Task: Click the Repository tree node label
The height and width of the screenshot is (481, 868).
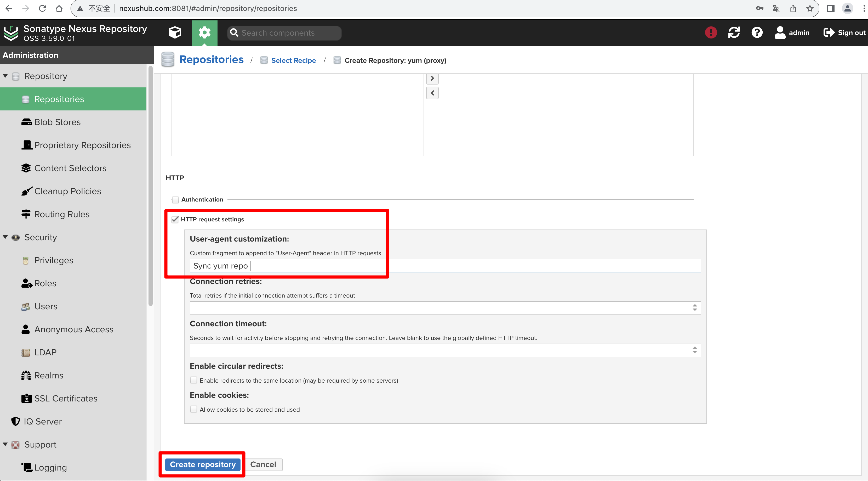Action: coord(46,76)
